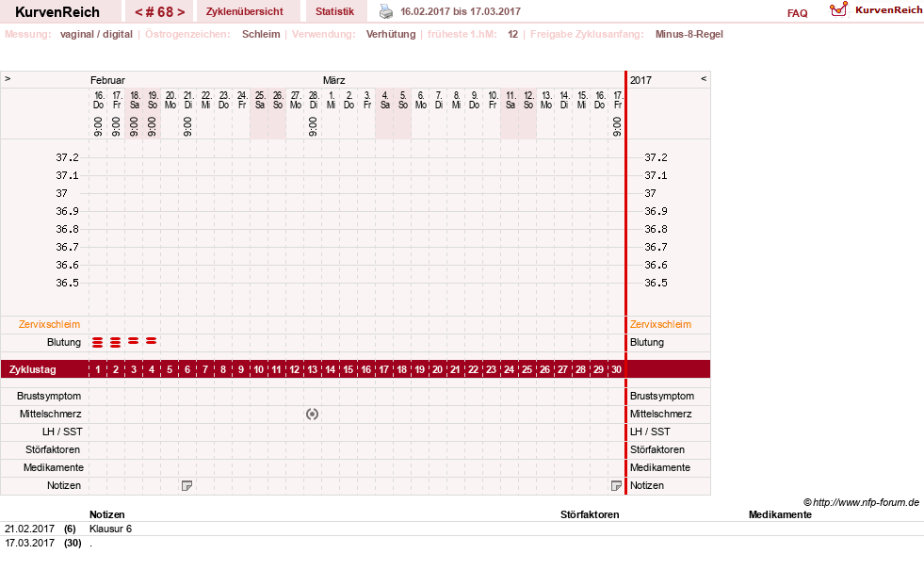The height and width of the screenshot is (570, 924).
Task: Select cycle day 30 in the Zyklustag bar
Action: [616, 369]
